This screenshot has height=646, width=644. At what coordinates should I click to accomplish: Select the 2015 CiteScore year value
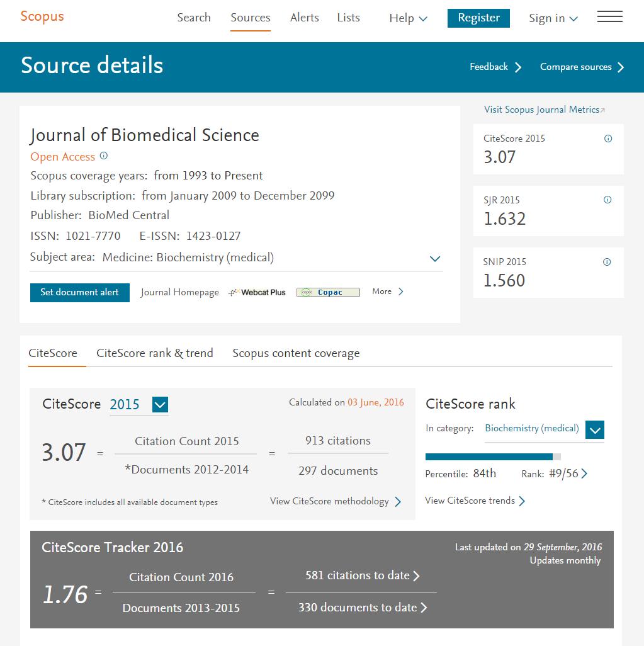tap(125, 404)
